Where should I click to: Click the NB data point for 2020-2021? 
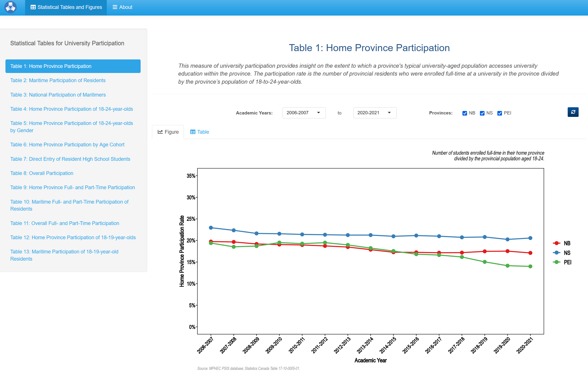(530, 253)
